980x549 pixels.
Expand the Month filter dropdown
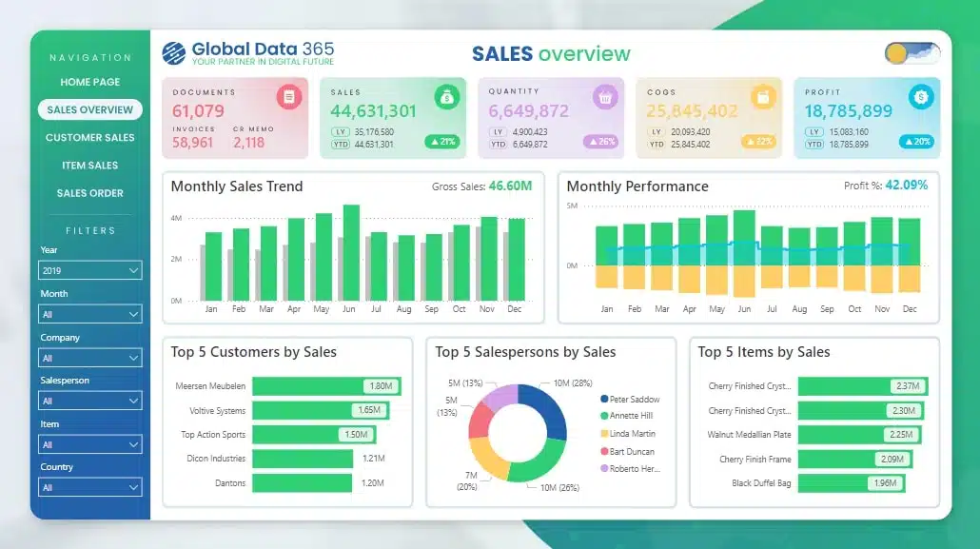90,314
